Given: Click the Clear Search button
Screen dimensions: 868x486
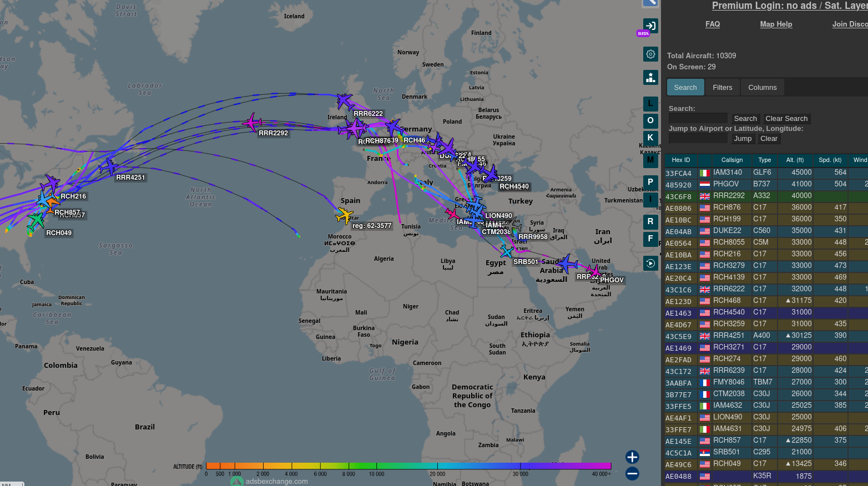Looking at the screenshot, I should coord(786,119).
